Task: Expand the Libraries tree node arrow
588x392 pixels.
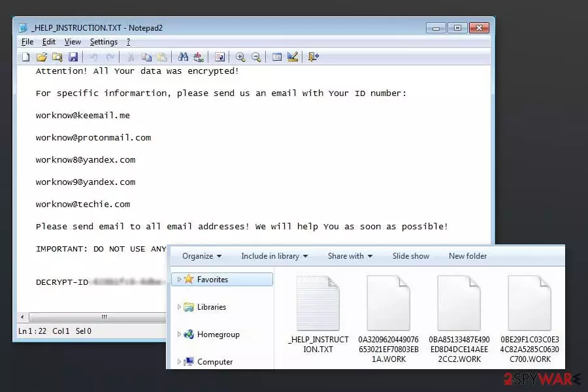Action: (179, 307)
